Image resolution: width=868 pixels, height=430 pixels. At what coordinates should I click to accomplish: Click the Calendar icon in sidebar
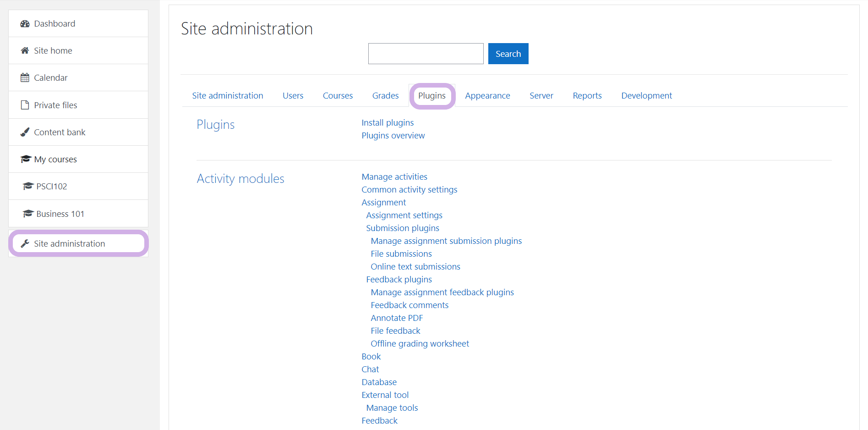pos(25,78)
